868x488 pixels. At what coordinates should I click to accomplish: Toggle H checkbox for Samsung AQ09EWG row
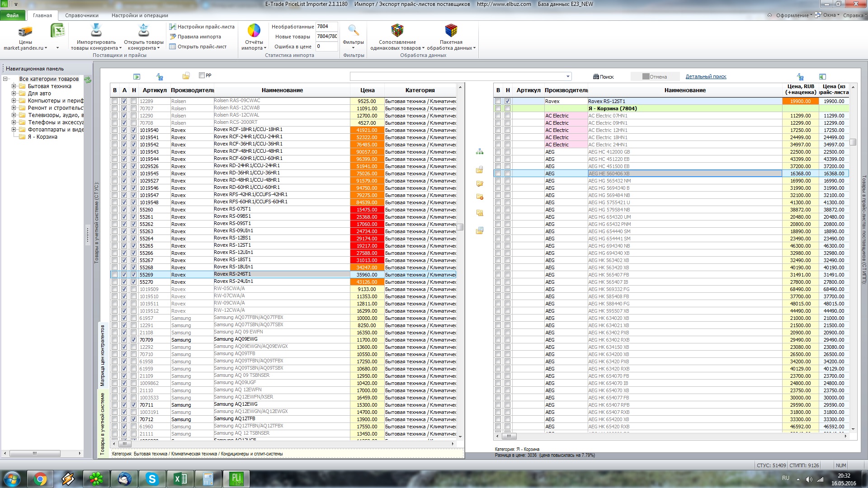(133, 340)
